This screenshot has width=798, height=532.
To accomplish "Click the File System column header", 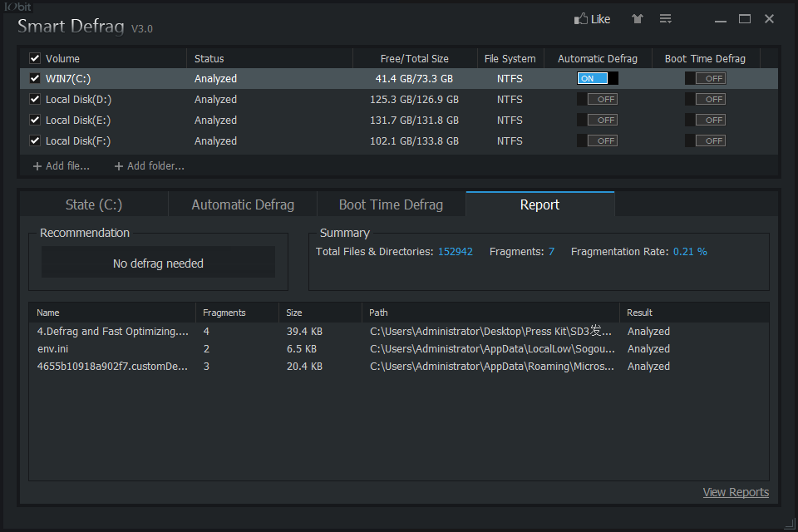I will coord(510,58).
